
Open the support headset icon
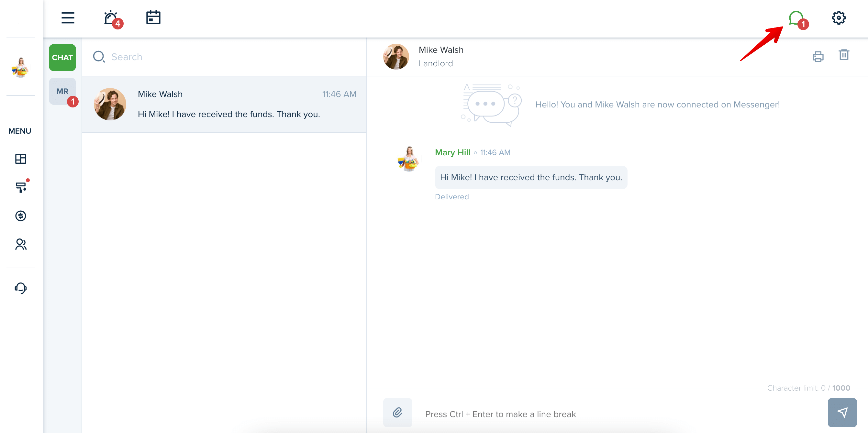21,288
